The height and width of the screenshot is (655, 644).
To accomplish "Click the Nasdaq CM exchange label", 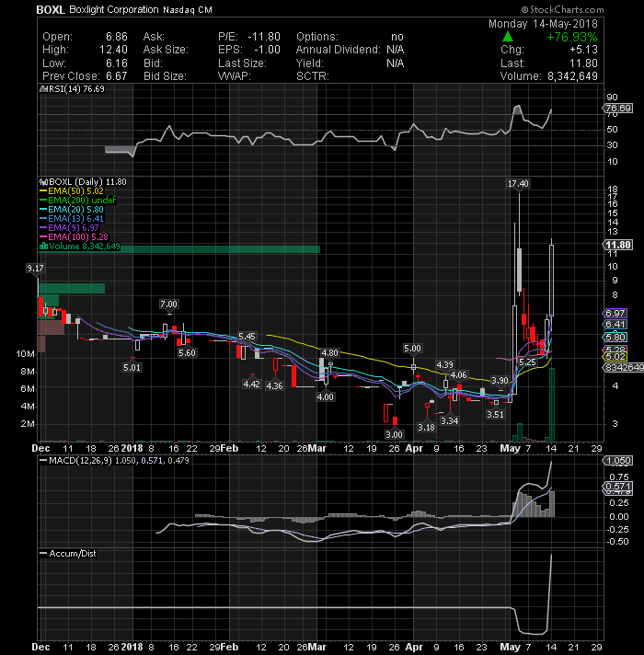I will 188,10.
